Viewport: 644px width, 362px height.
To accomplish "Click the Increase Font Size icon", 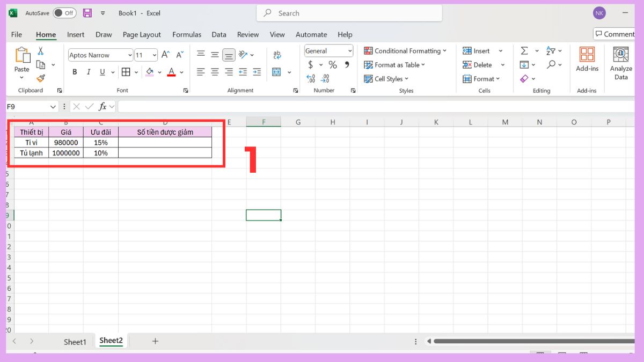I will click(165, 55).
